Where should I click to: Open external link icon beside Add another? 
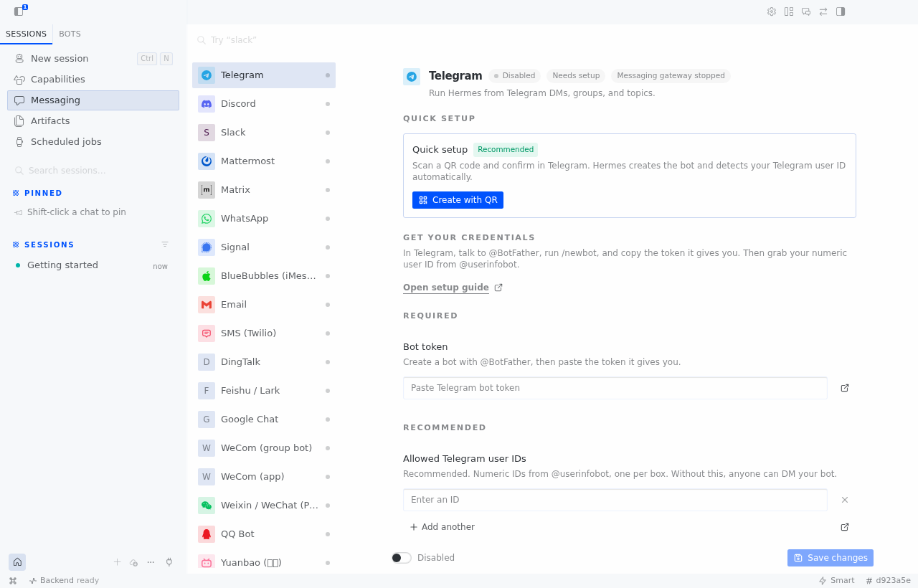[x=845, y=527]
